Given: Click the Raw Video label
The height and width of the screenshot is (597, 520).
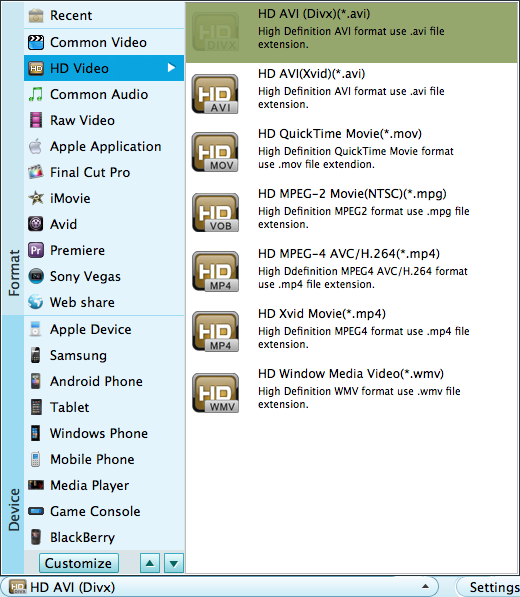Looking at the screenshot, I should (x=82, y=120).
